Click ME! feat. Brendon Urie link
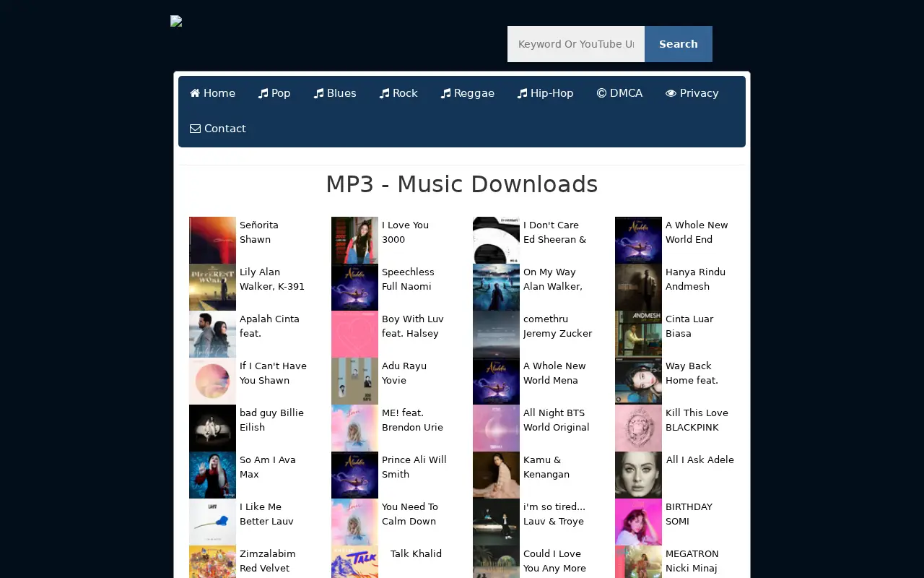Image resolution: width=924 pixels, height=578 pixels. [412, 420]
